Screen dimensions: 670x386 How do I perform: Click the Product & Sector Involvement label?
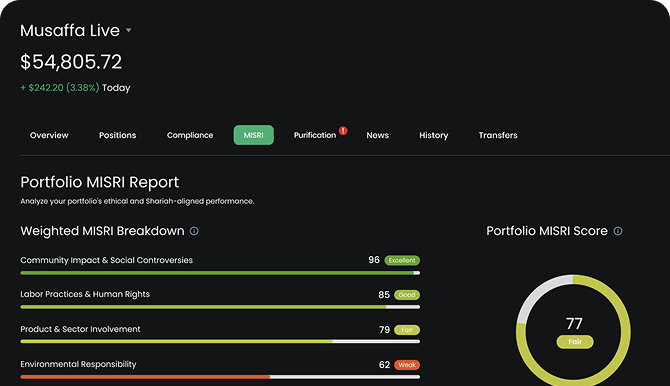pos(80,329)
